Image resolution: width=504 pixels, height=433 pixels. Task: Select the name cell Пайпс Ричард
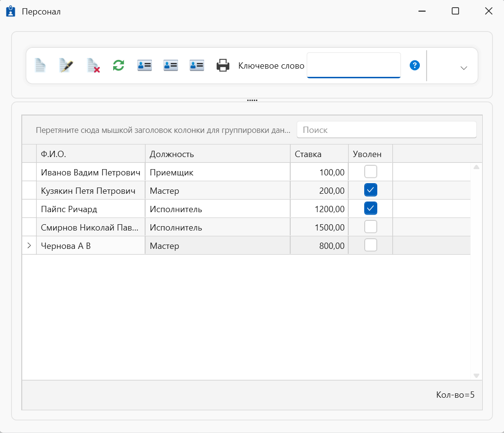click(x=91, y=209)
